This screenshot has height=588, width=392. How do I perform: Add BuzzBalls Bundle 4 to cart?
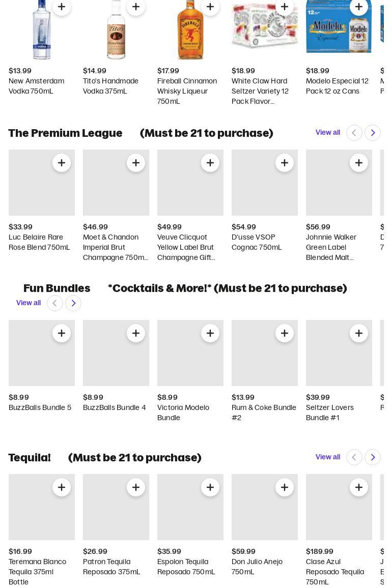pos(136,333)
